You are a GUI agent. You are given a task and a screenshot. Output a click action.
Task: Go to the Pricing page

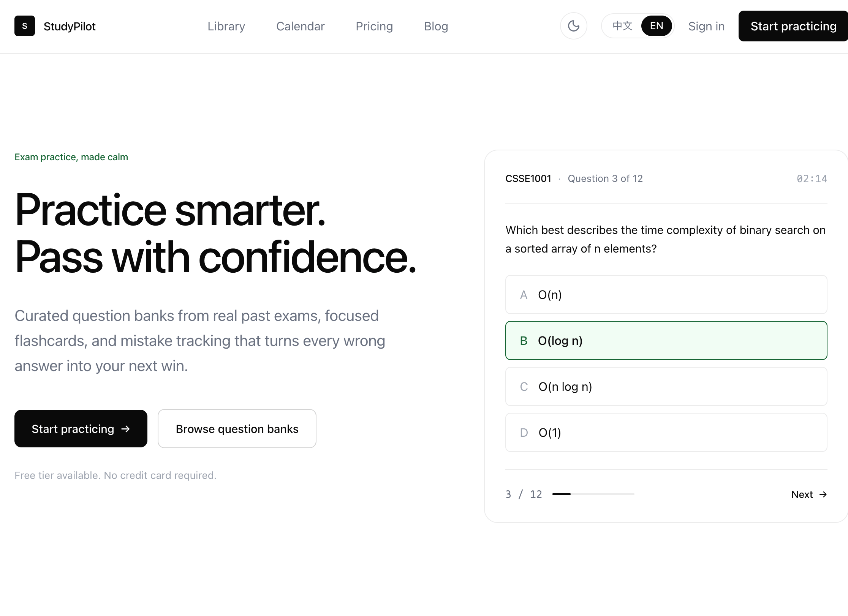pos(374,26)
